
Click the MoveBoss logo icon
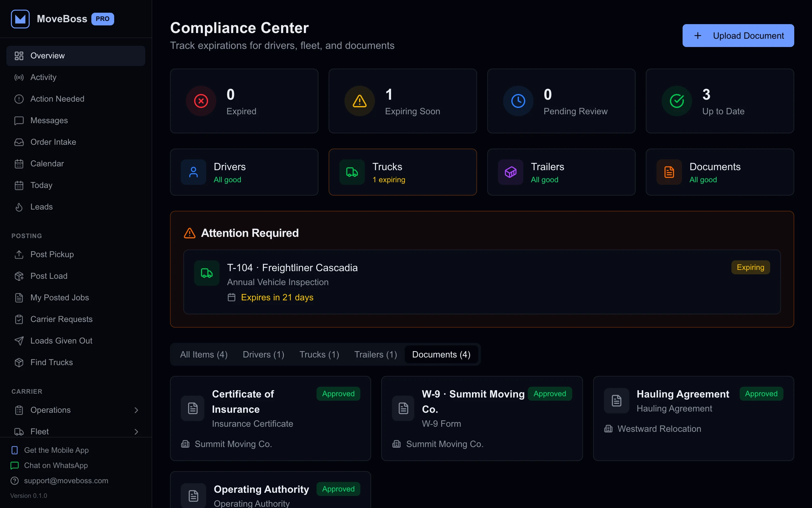[x=20, y=19]
